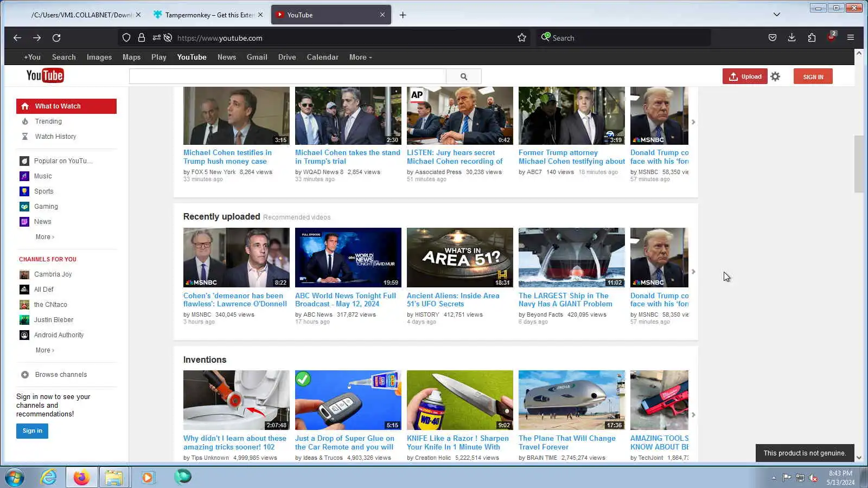The width and height of the screenshot is (868, 488).
Task: Expand the More menu in Google bar
Action: tap(361, 57)
